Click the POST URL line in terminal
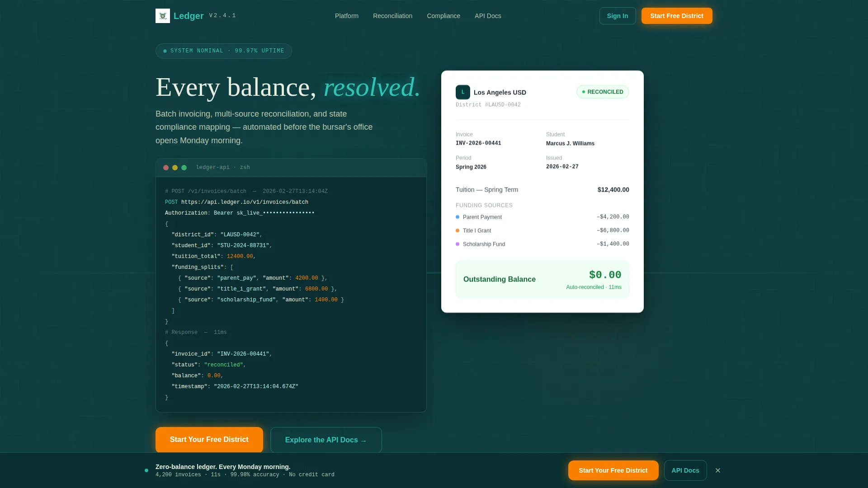Screen dimensions: 868x488 tap(236, 202)
